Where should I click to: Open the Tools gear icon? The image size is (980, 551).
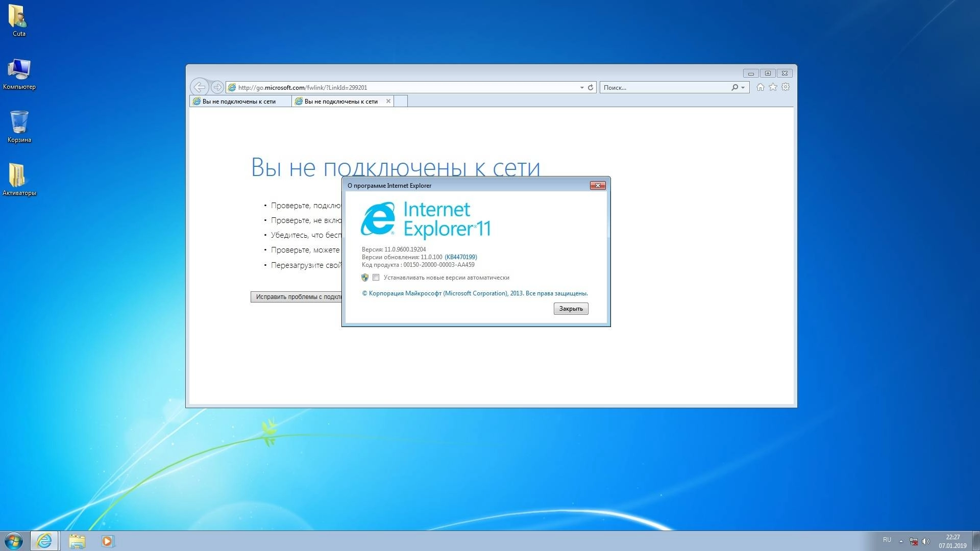786,87
